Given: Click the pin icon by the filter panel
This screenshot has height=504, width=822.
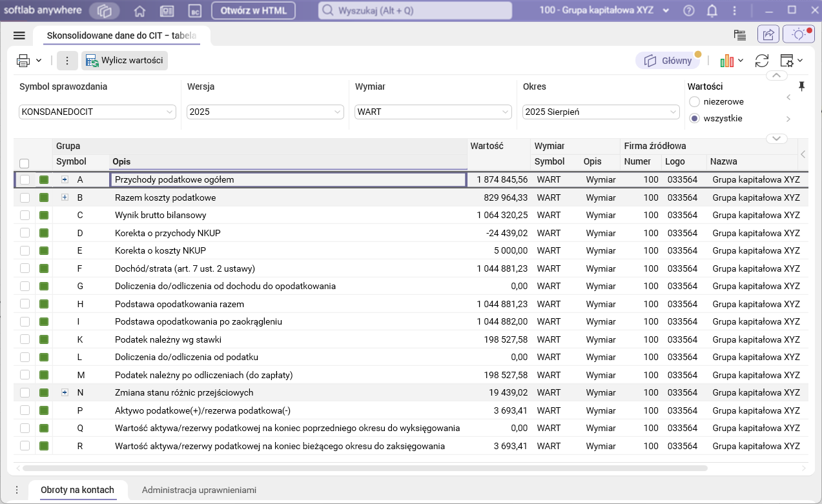Looking at the screenshot, I should pos(802,86).
